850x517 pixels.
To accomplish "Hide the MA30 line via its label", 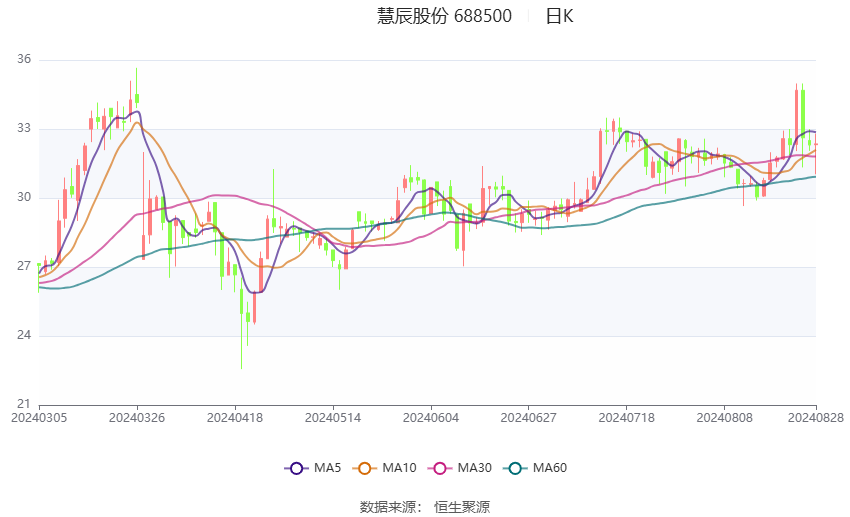I will (474, 468).
